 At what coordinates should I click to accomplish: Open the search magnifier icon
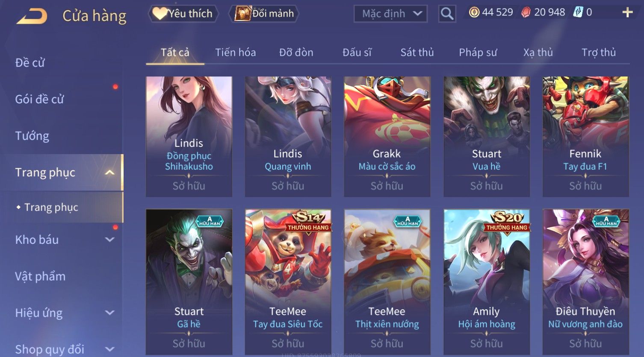pos(447,14)
